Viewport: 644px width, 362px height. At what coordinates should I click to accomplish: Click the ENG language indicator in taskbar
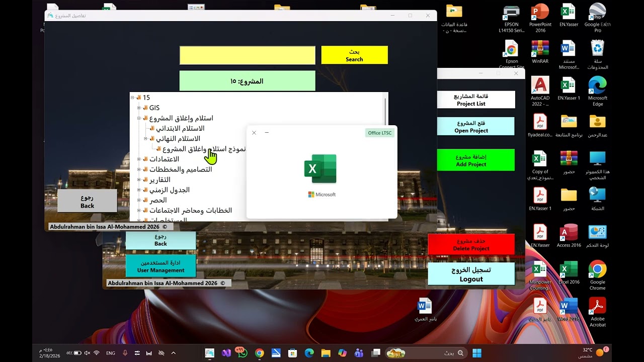click(111, 353)
